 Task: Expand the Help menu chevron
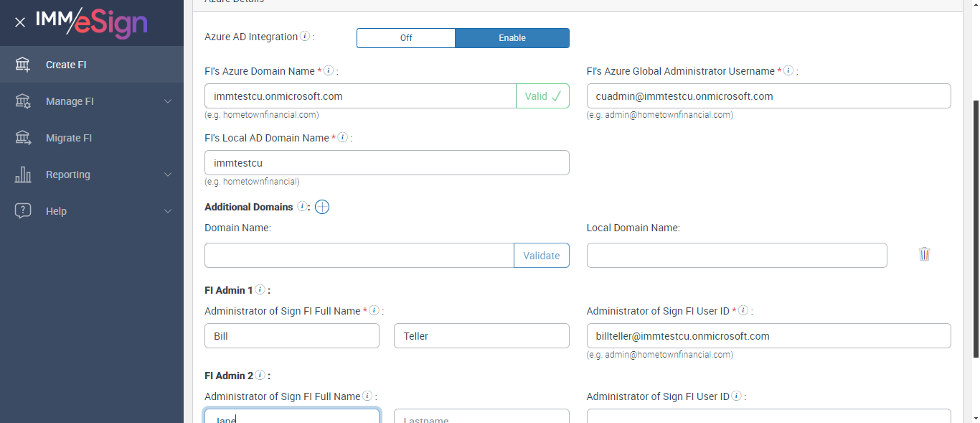[168, 211]
